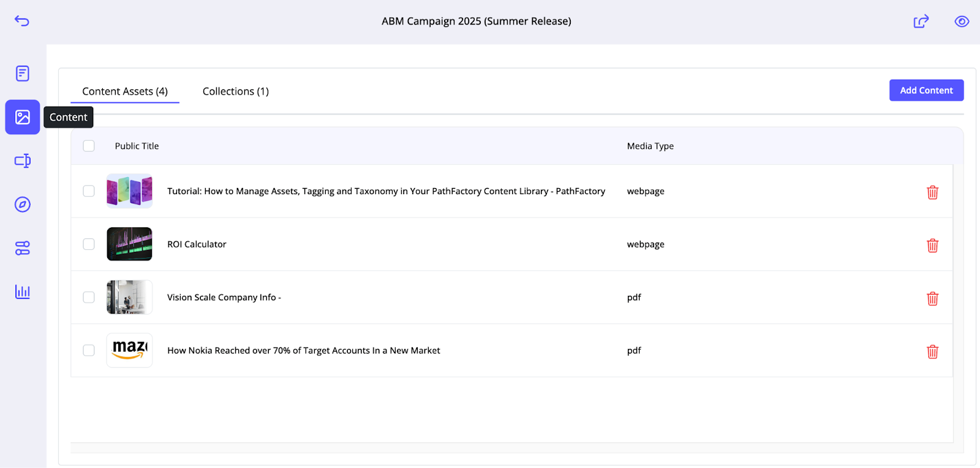Open the share icon at top right
This screenshot has width=980, height=468.
pyautogui.click(x=921, y=21)
